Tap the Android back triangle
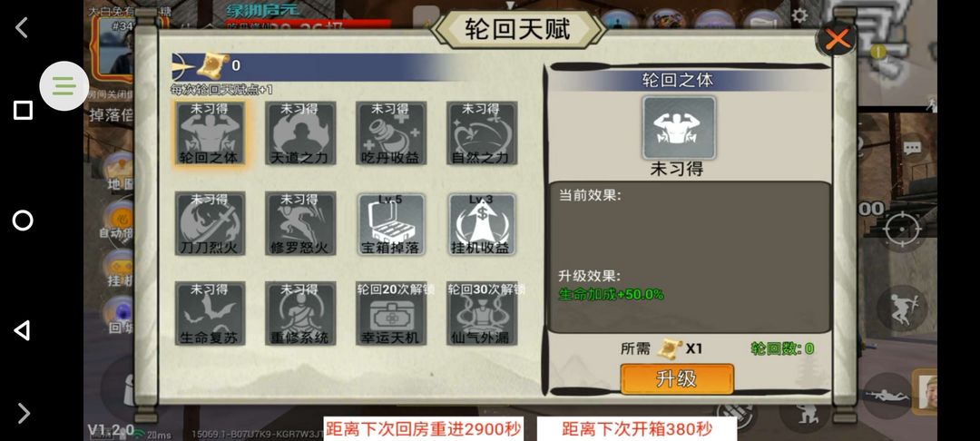This screenshot has width=980, height=441. tap(23, 330)
